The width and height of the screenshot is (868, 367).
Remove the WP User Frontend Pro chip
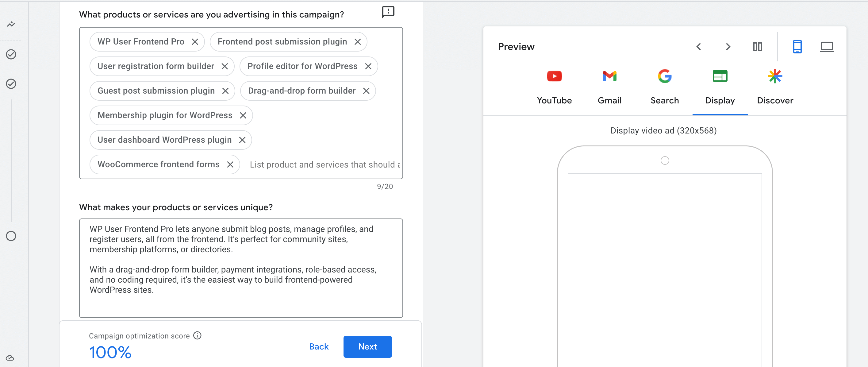[195, 42]
